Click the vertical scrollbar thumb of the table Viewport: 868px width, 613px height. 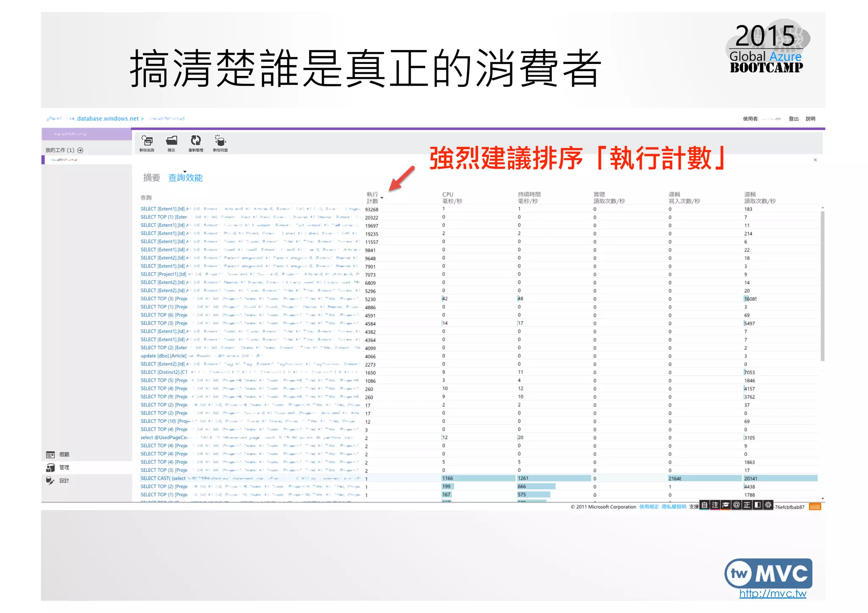tap(823, 286)
